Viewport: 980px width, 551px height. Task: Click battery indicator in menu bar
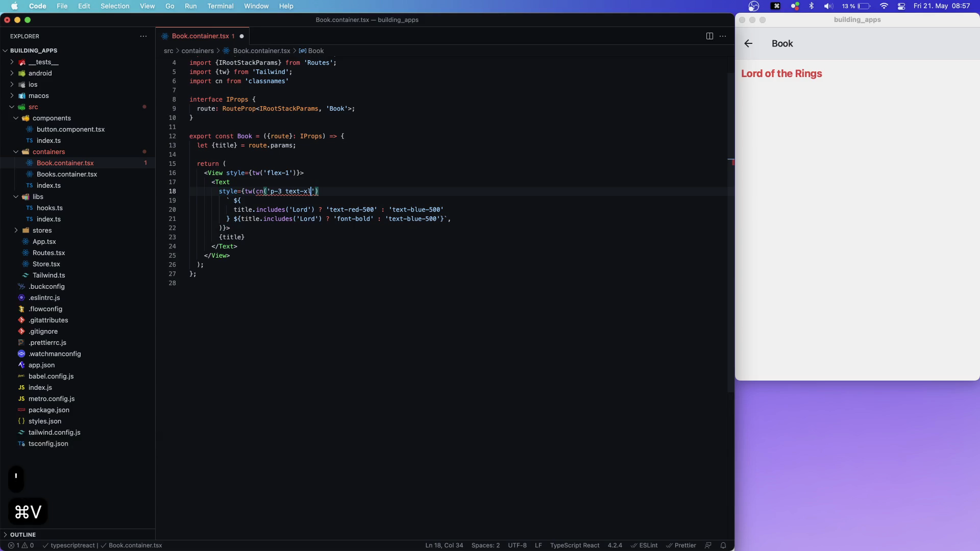tap(856, 6)
